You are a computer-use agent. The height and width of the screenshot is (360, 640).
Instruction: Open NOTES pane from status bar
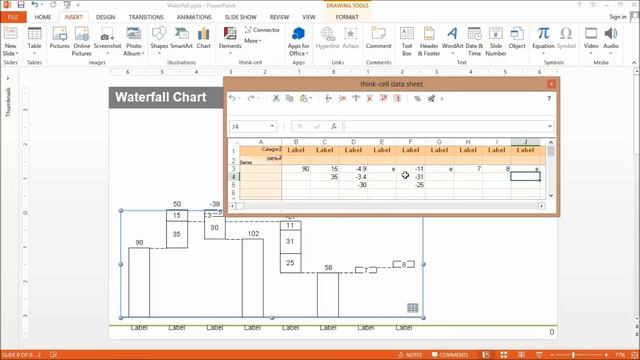coord(410,355)
